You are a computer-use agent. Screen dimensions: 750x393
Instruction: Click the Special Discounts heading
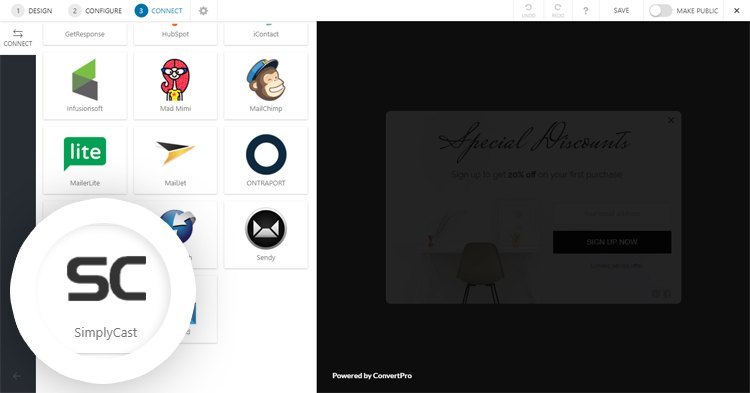(x=534, y=141)
